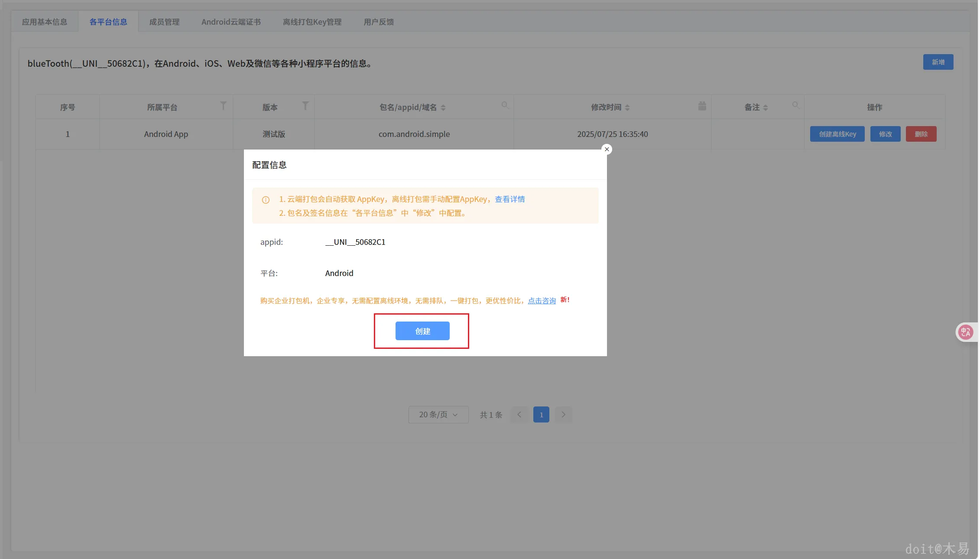The height and width of the screenshot is (559, 980).
Task: Filter the 版本 column using the funnel icon
Action: click(305, 106)
